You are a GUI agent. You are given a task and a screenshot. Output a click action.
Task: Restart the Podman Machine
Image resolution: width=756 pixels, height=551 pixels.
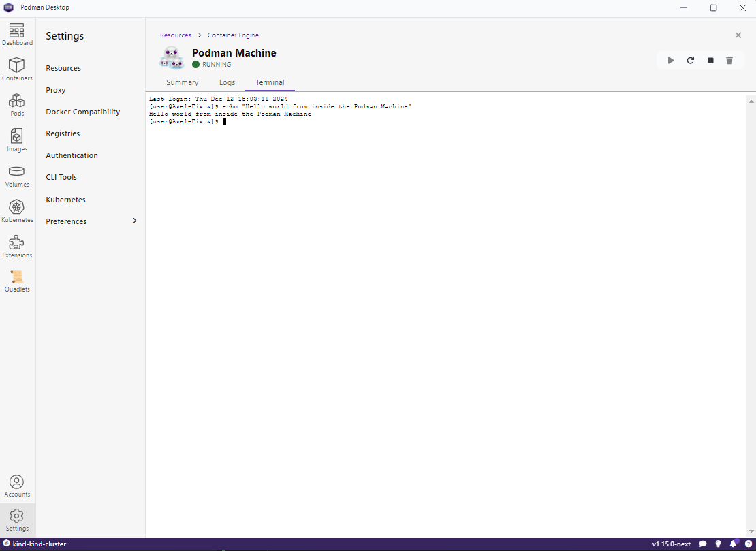click(690, 60)
